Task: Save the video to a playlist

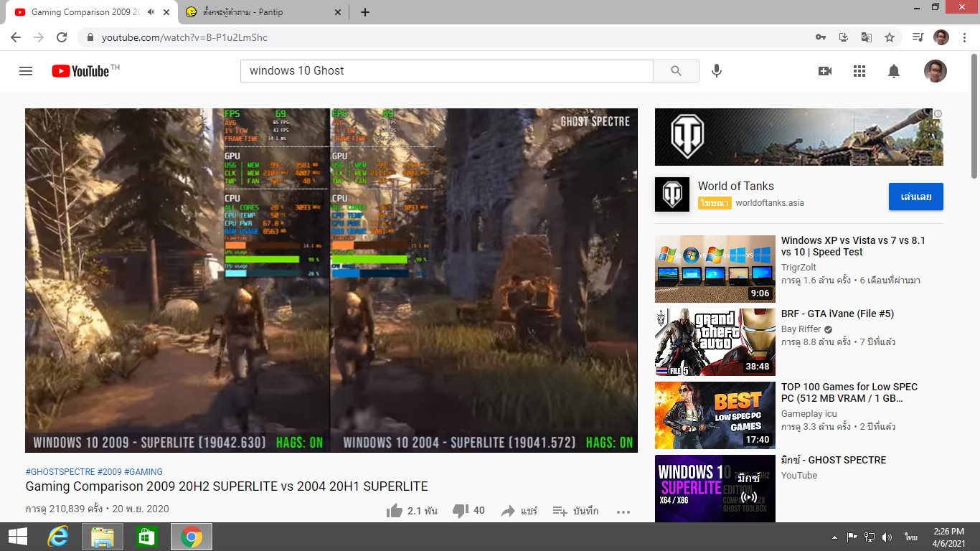Action: click(x=575, y=511)
